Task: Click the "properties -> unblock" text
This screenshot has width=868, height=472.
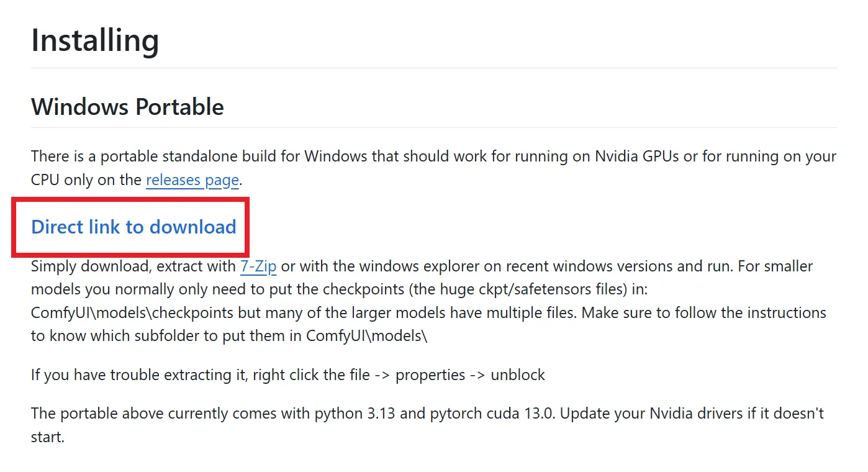Action: (470, 375)
